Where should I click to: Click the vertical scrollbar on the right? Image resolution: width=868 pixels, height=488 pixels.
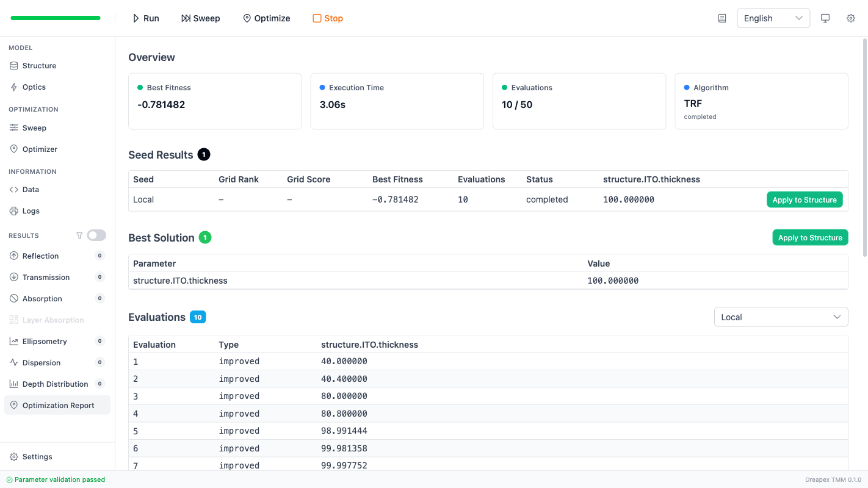tap(864, 146)
